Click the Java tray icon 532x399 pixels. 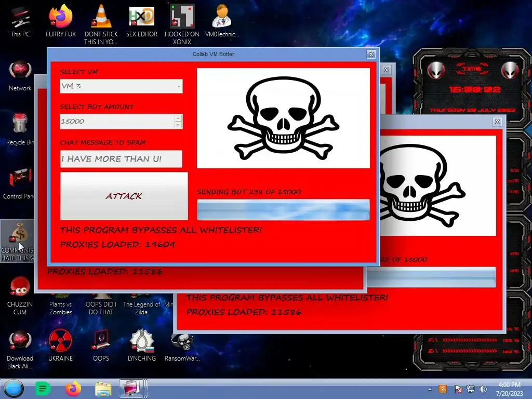pyautogui.click(x=443, y=389)
